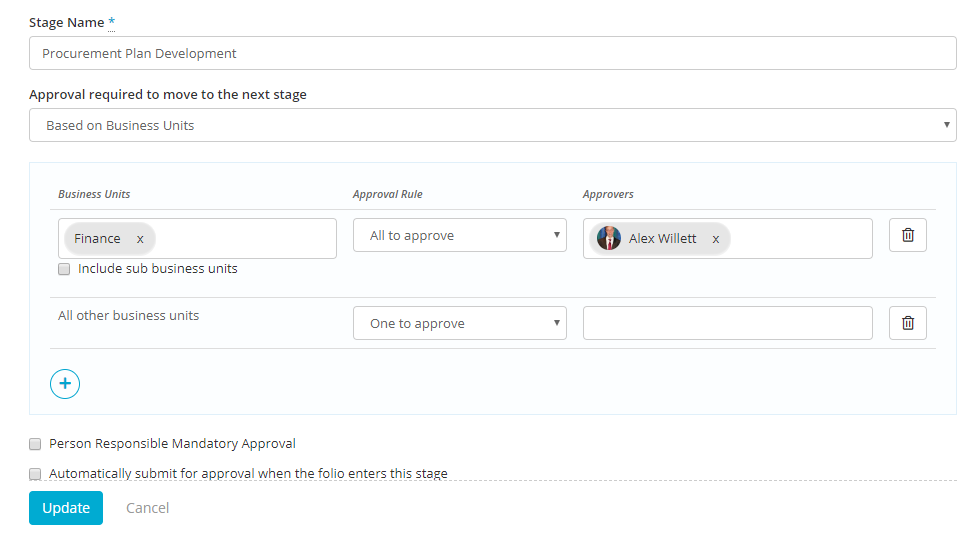This screenshot has height=541, width=971.
Task: Click the empty approvers field for other units
Action: [728, 323]
